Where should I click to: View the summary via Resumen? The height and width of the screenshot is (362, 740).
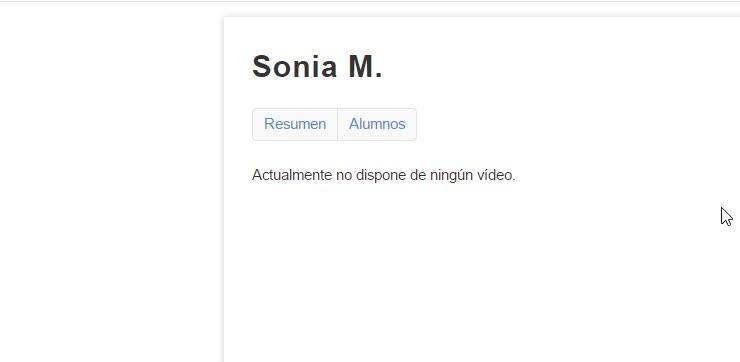click(x=295, y=124)
